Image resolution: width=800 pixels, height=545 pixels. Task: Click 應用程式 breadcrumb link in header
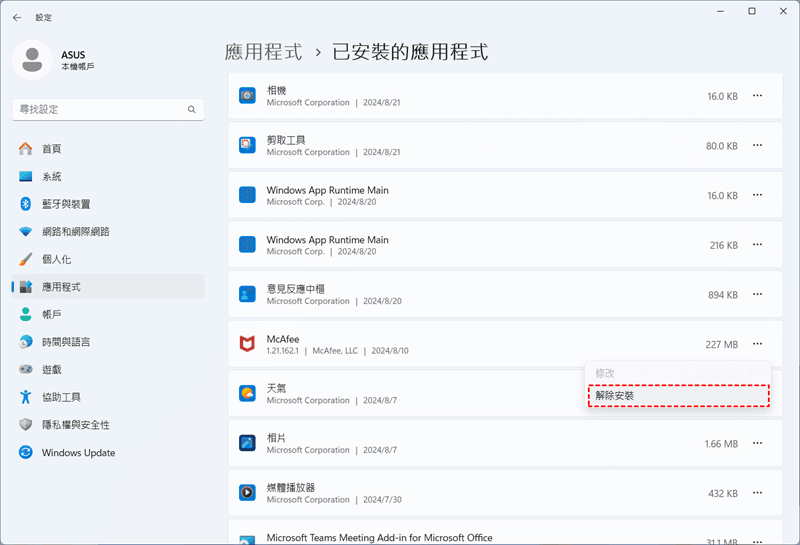coord(264,52)
